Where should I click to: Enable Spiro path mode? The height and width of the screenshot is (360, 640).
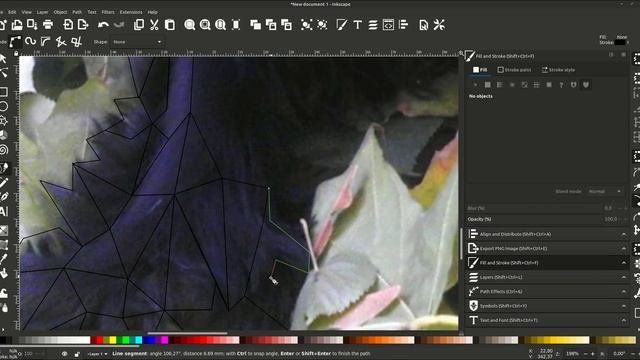tap(30, 41)
